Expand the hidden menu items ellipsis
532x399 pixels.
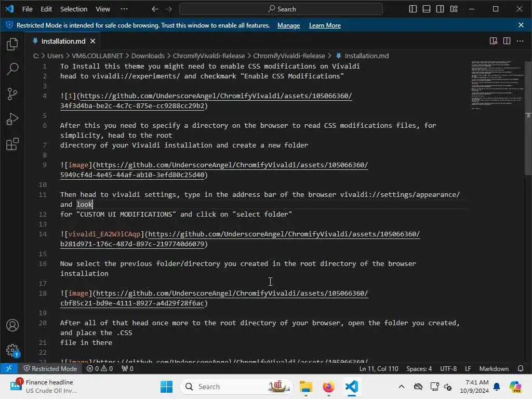point(124,9)
